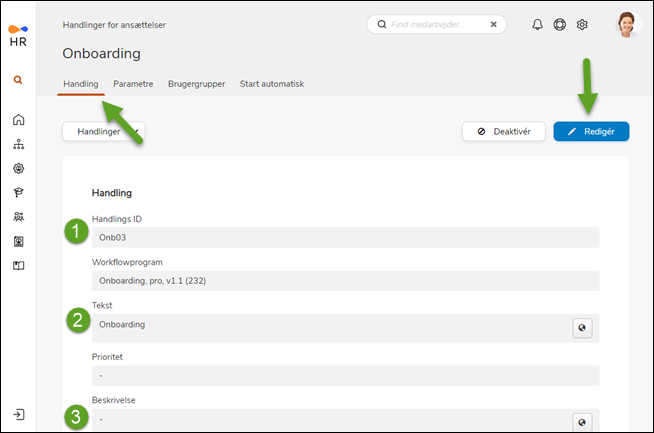Open the home icon in sidebar
The height and width of the screenshot is (433, 654).
pos(18,120)
